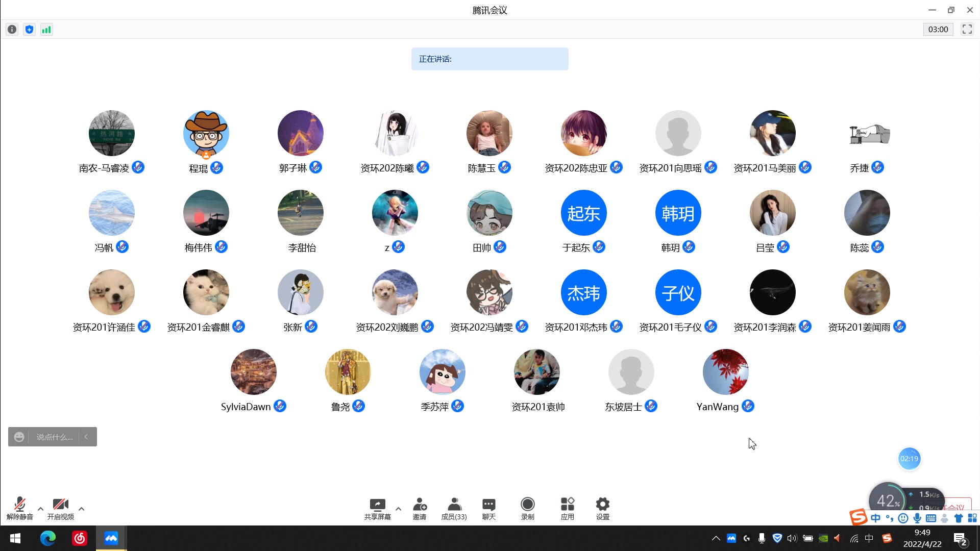Open the invite (邀请) icon
The image size is (980, 551).
click(420, 509)
